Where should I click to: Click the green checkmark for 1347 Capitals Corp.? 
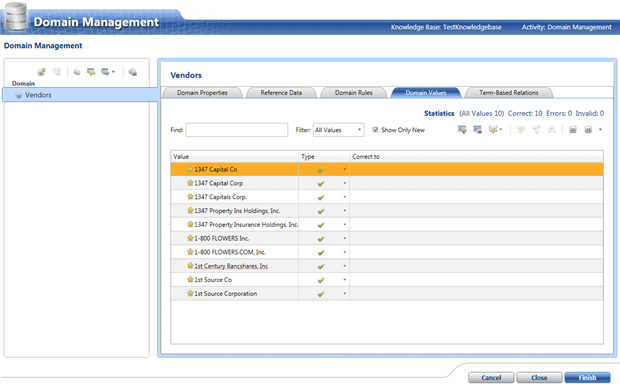tap(321, 197)
